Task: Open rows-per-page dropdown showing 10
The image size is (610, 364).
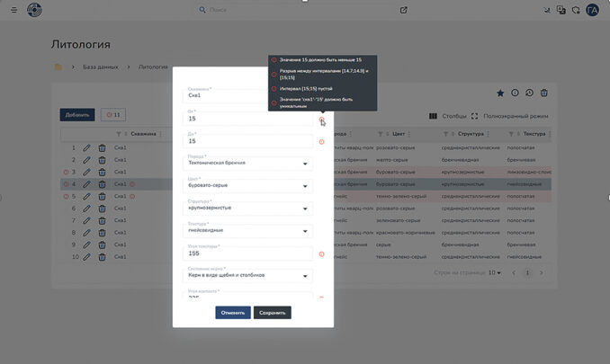Action: (494, 272)
